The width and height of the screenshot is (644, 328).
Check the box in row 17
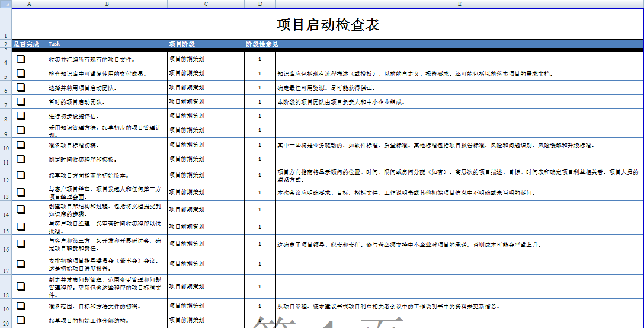(21, 263)
